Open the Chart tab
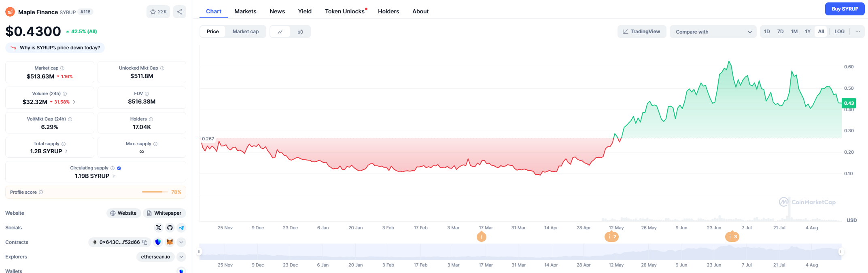Screen dimensions: 868x273 coord(214,11)
